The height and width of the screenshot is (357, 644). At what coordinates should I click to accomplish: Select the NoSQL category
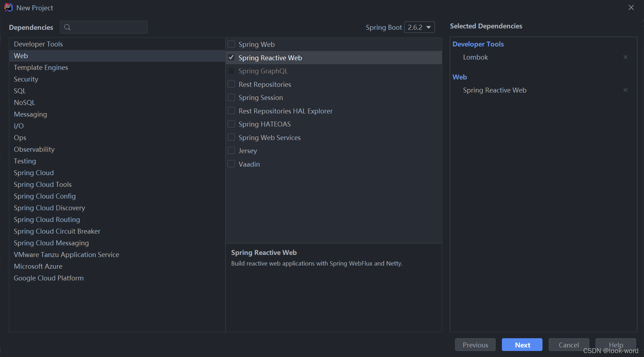117,102
